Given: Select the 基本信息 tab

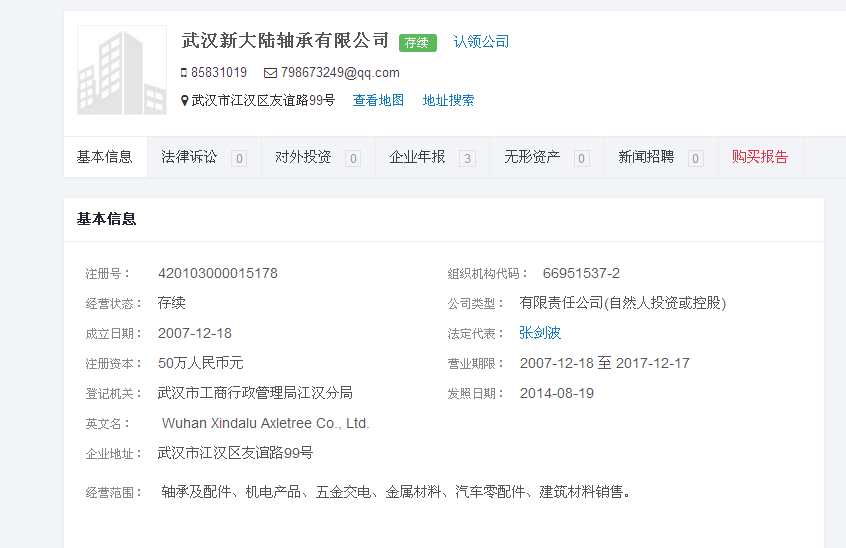Looking at the screenshot, I should pyautogui.click(x=105, y=157).
